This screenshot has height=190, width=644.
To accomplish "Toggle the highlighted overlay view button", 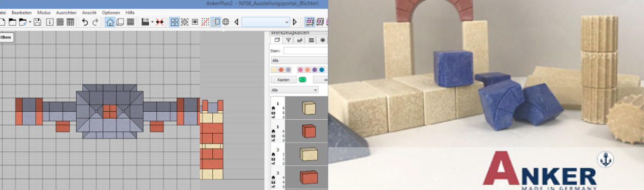I will [216, 22].
